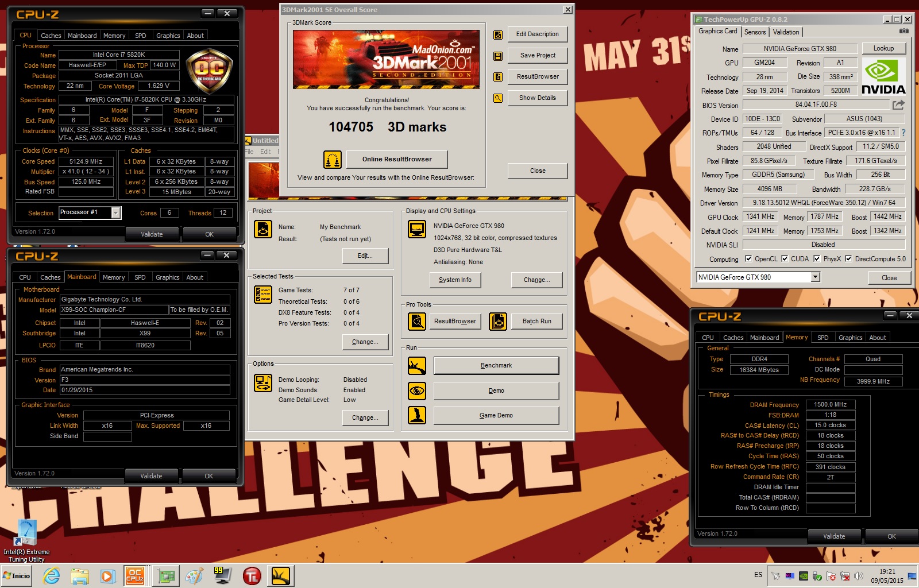This screenshot has width=919, height=588.
Task: Click the Game Demo icon in Run section
Action: [x=417, y=415]
